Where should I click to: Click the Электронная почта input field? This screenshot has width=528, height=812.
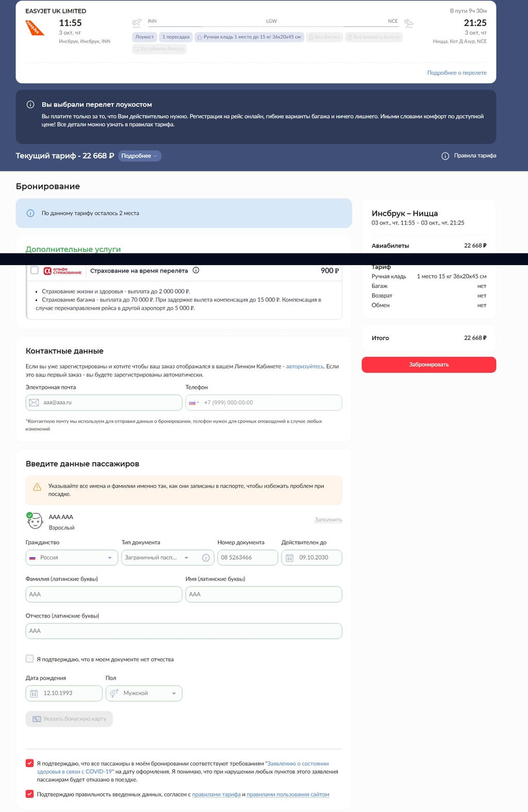point(104,402)
